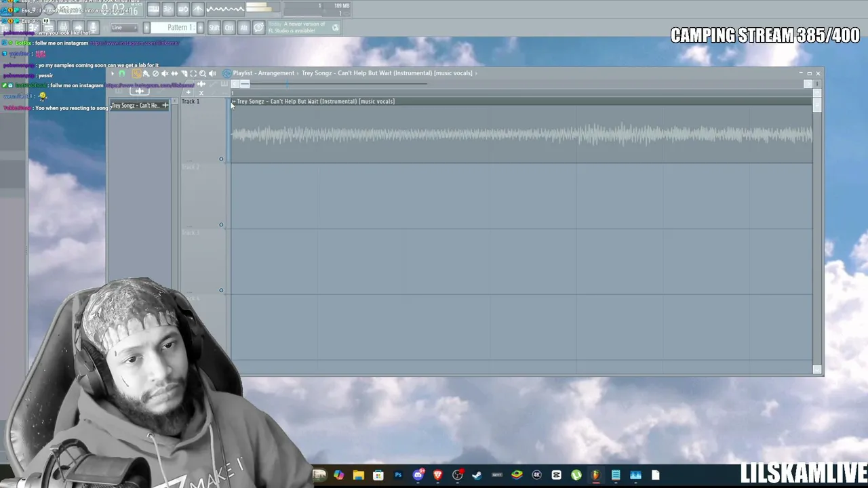The width and height of the screenshot is (868, 488).
Task: Click the horizontal zoom scrollbar handle in Playlist
Action: [245, 84]
